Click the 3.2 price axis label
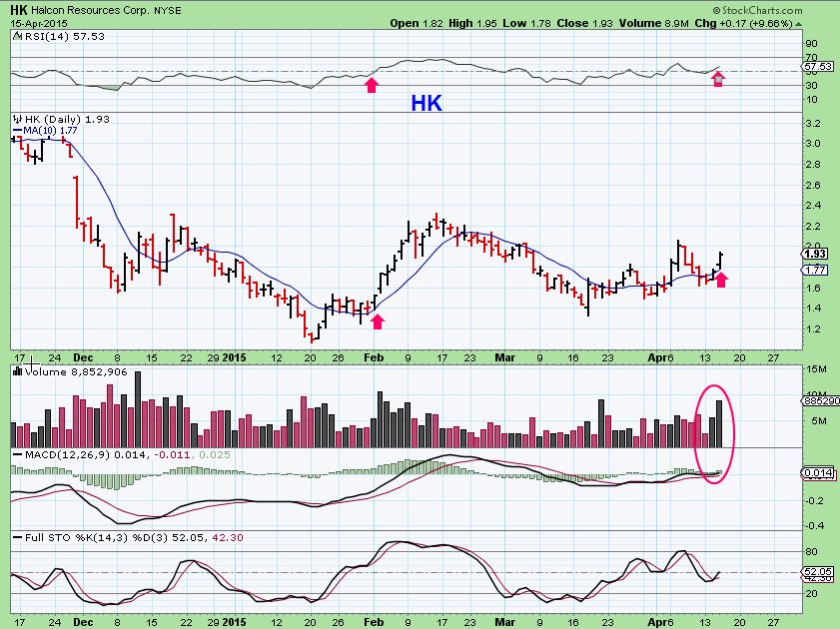The width and height of the screenshot is (840, 629). pos(813,124)
